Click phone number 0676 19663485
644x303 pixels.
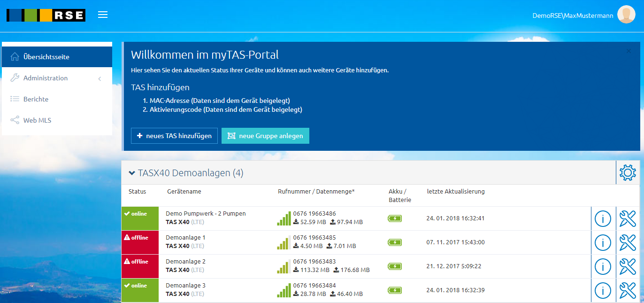tap(314, 238)
